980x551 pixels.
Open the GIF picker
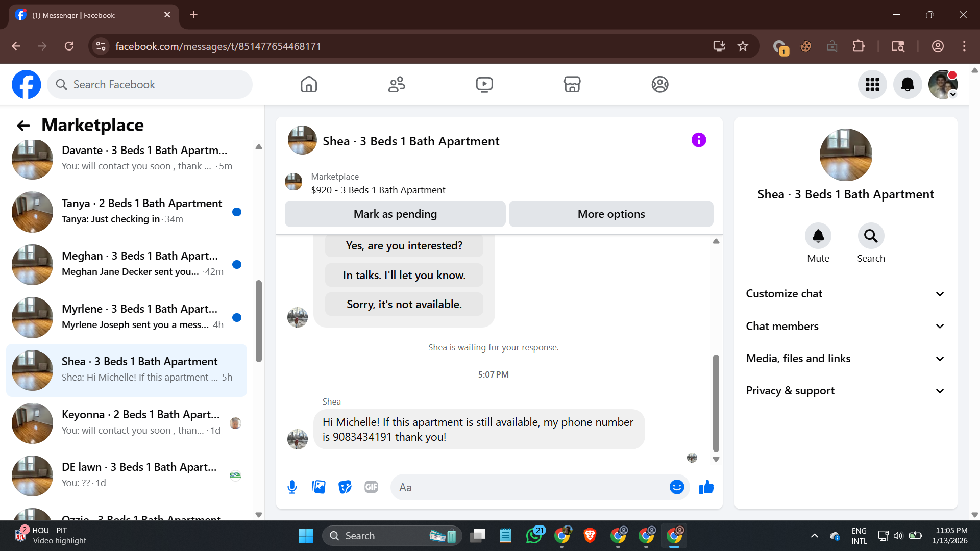tap(371, 487)
